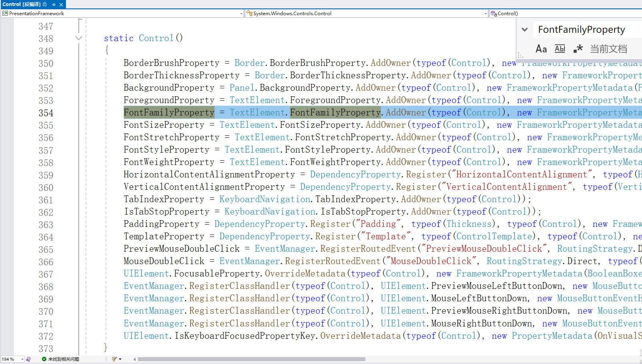
Task: Open the System.Windows.Controls.Control type dropdown
Action: pos(485,14)
